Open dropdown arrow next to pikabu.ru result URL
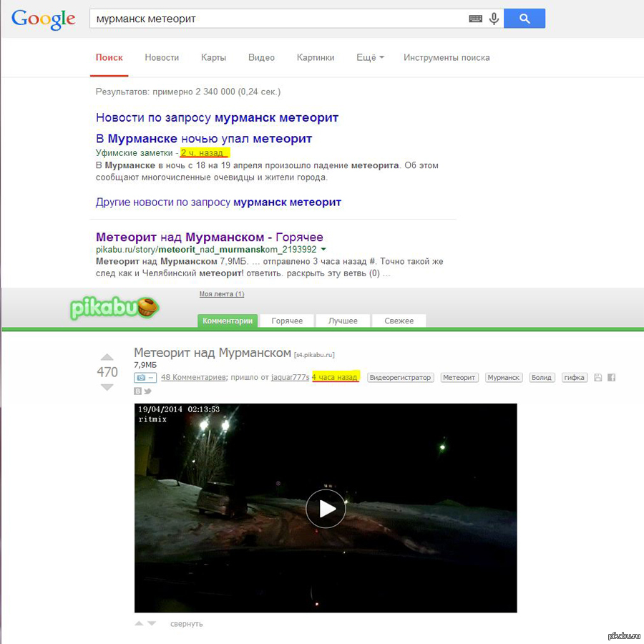Screen dimensions: 644x644 coord(323,250)
